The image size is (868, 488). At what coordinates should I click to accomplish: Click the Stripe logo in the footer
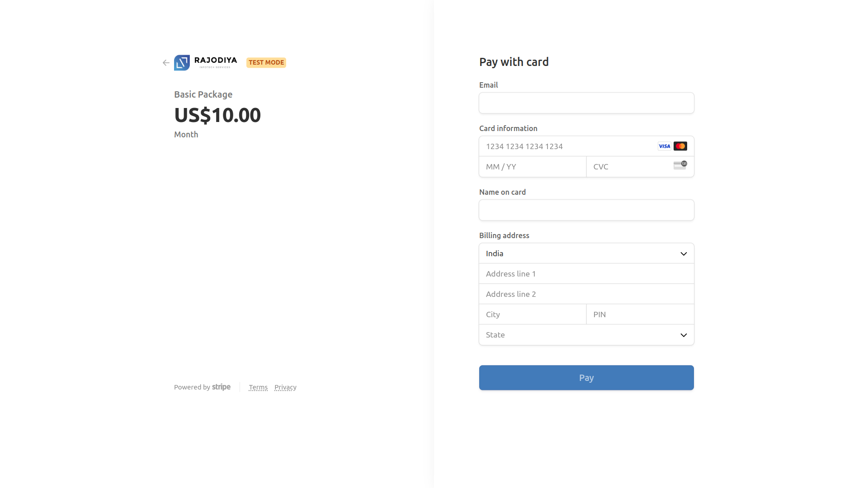coord(221,387)
